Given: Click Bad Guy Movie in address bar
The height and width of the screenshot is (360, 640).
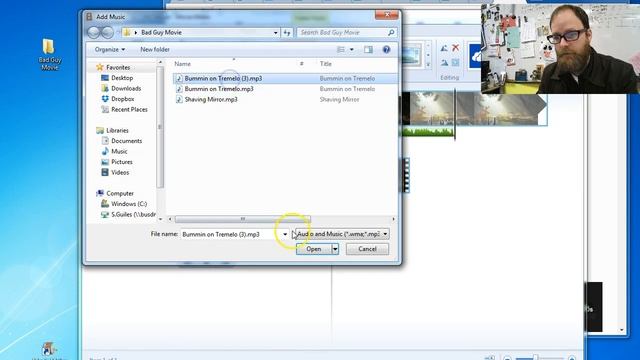Looking at the screenshot, I should 161,32.
